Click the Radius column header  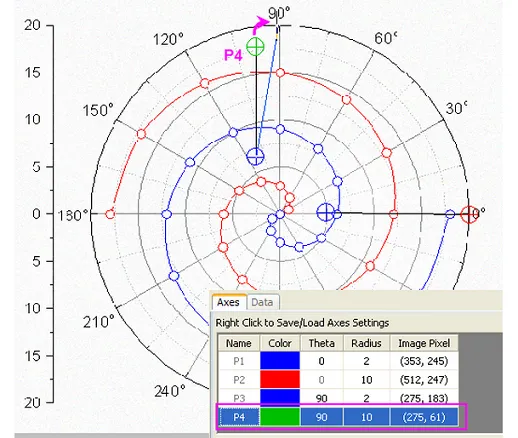click(366, 343)
